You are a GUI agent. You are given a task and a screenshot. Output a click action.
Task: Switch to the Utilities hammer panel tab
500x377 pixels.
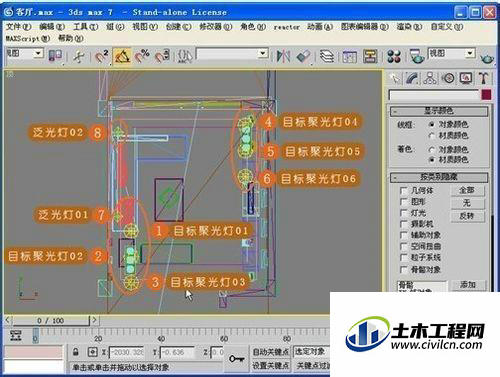click(483, 78)
